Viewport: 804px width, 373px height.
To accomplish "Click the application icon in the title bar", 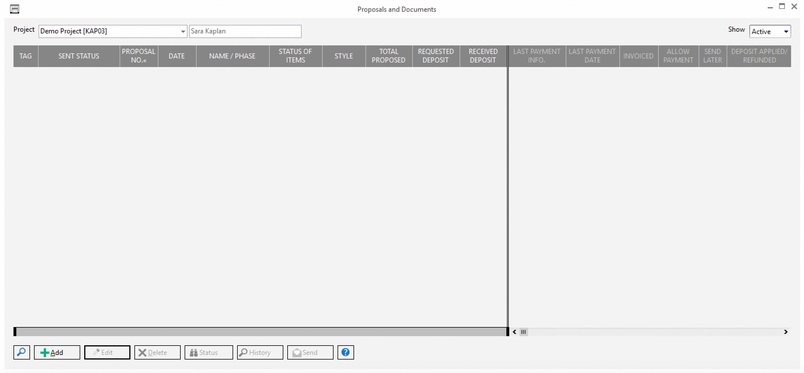I will (x=15, y=9).
